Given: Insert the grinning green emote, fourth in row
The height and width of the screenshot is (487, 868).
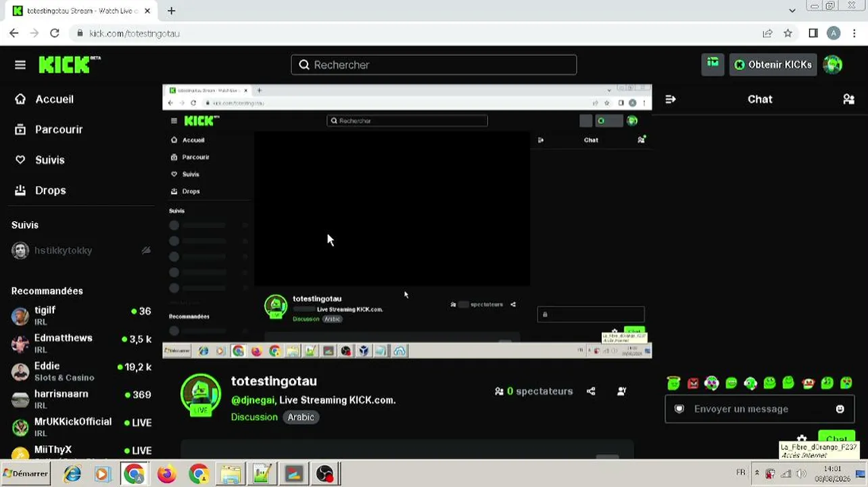Looking at the screenshot, I should pyautogui.click(x=731, y=384).
